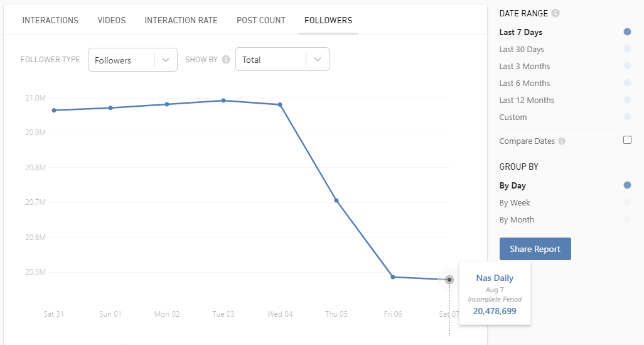Select Last 7 Days radio button

[x=627, y=32]
